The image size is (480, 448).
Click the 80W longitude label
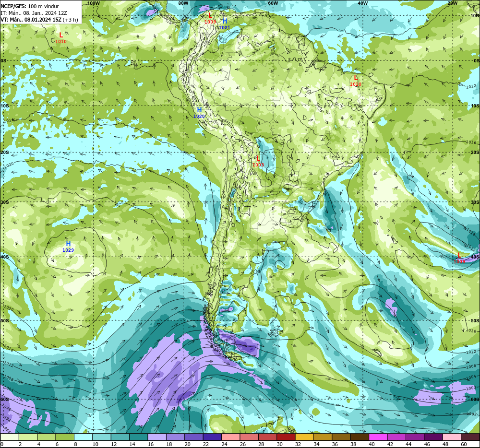click(x=183, y=3)
